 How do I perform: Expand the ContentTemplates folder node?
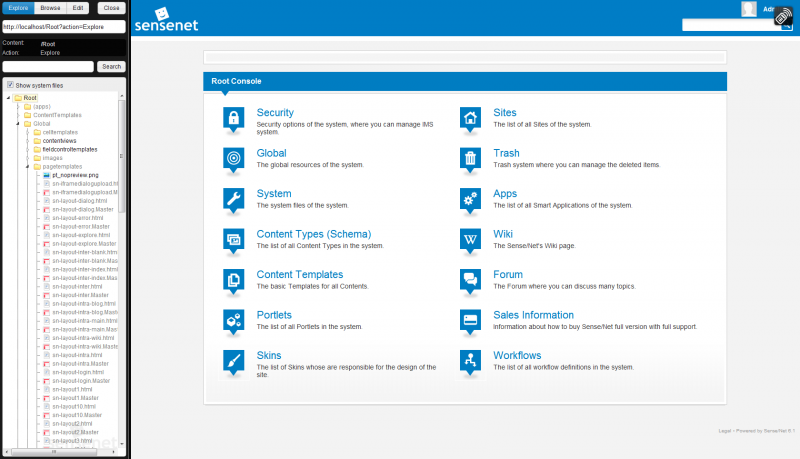coord(18,115)
